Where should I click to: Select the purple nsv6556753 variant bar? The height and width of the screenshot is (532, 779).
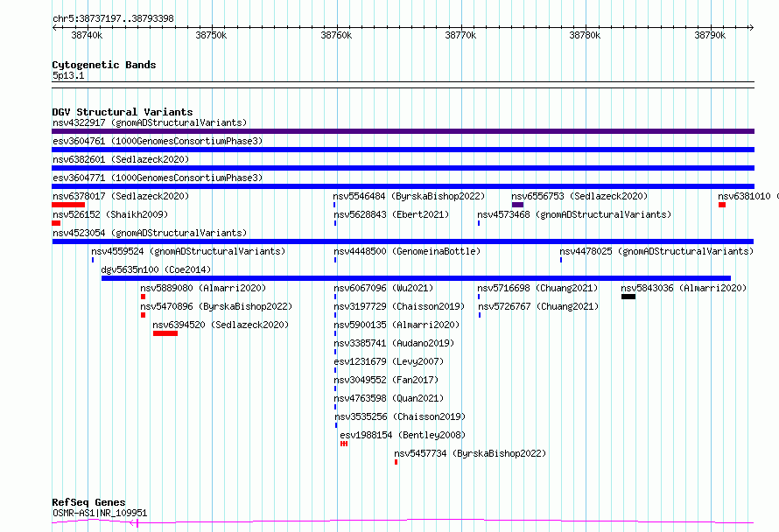(517, 205)
